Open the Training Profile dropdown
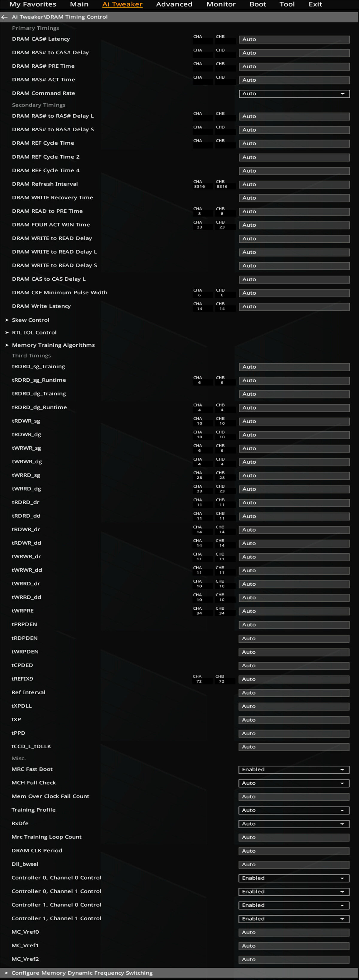359x980 pixels. [293, 810]
